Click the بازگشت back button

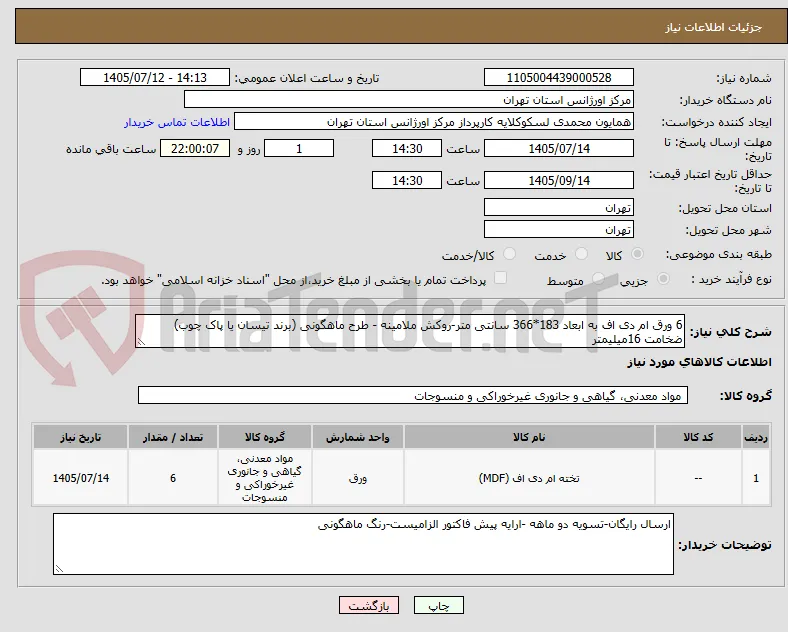369,605
